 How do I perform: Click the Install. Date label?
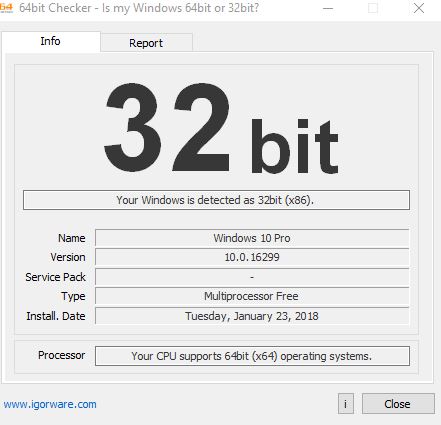coord(56,316)
